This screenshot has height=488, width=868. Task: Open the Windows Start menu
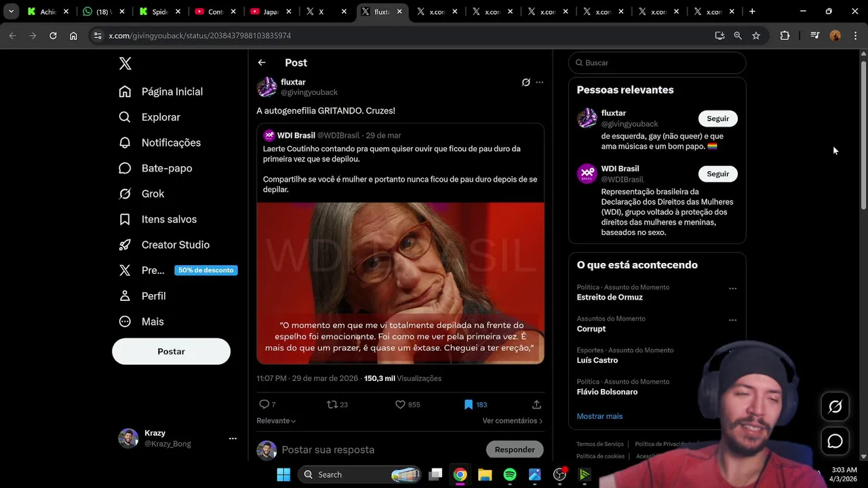tap(283, 474)
